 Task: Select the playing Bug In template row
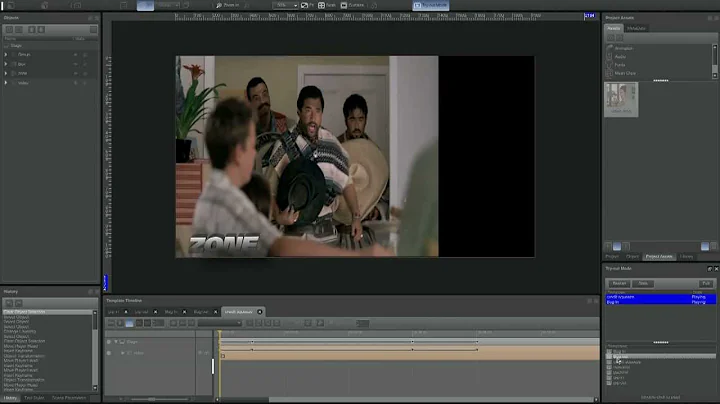661,302
